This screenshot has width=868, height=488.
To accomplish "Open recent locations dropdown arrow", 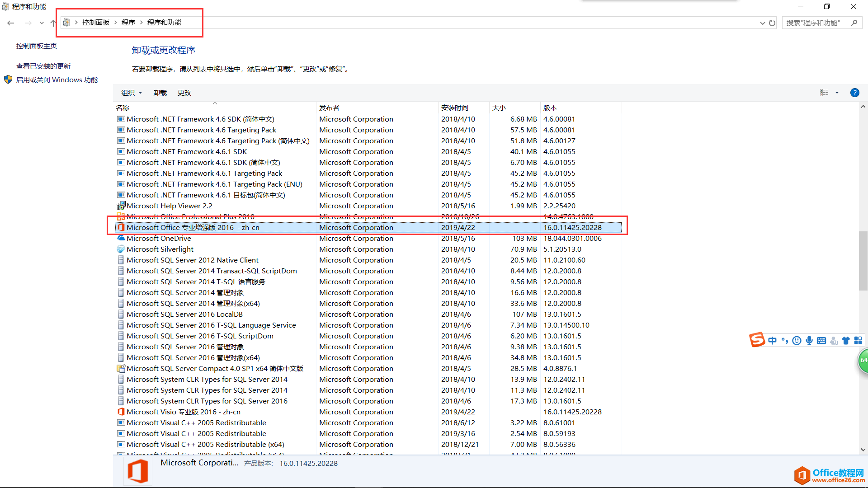I will tap(42, 23).
